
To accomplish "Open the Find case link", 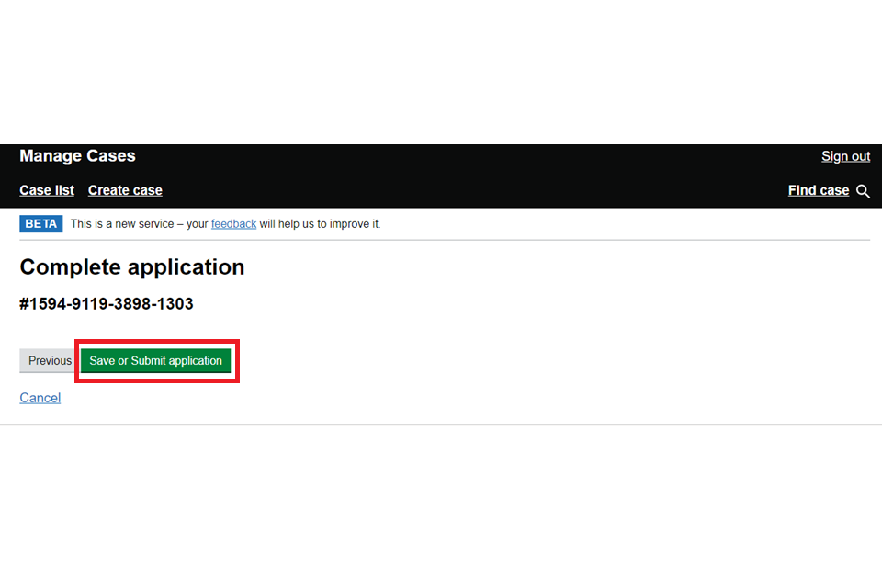I will [x=818, y=190].
